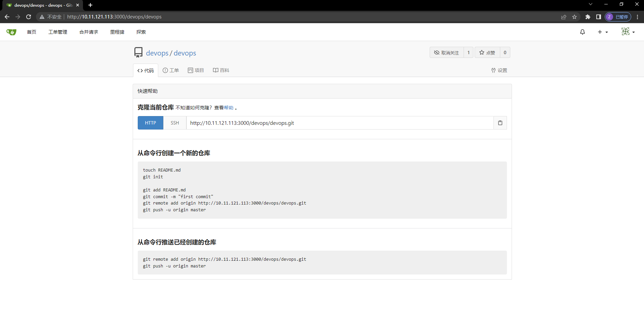Open the devops owner profile link

(x=157, y=53)
